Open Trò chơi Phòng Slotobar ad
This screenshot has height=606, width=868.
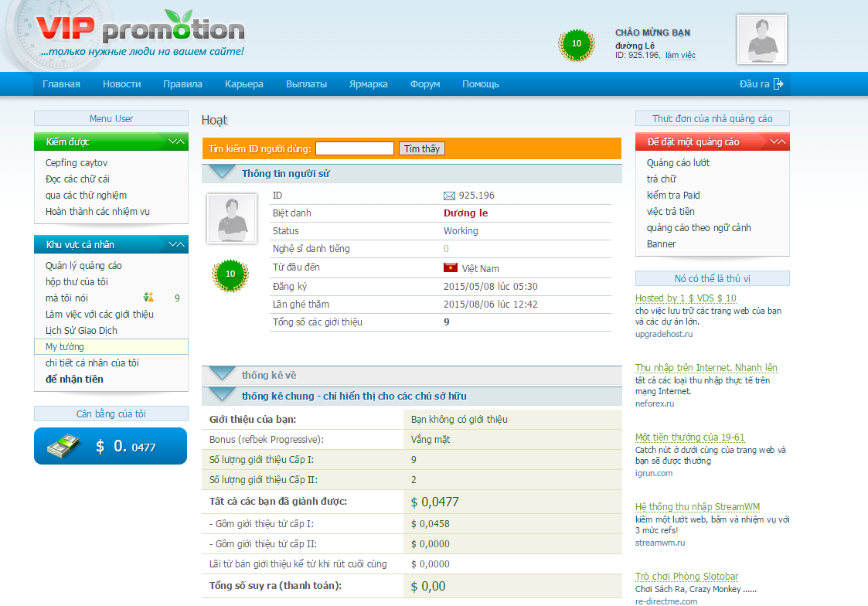coord(686,576)
